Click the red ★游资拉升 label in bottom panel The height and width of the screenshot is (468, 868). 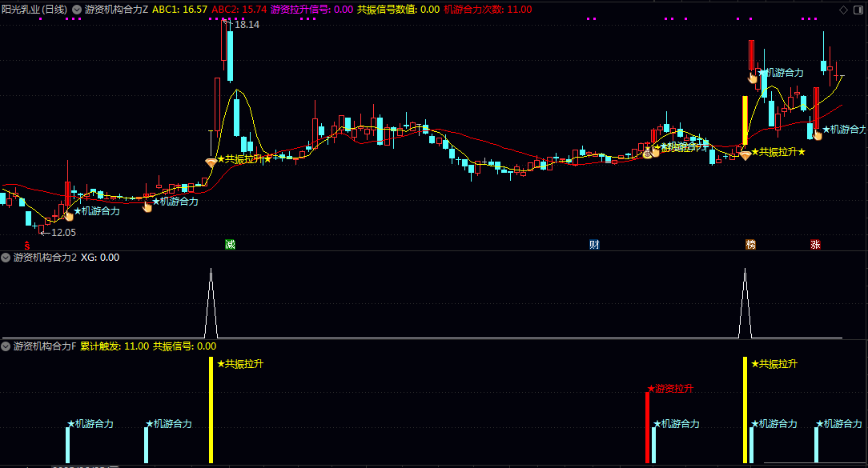click(x=670, y=388)
